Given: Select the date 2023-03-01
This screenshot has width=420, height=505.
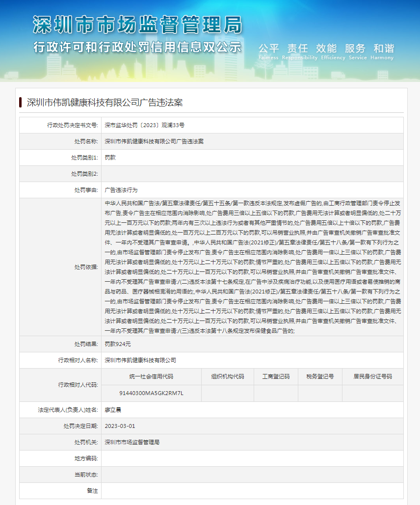Looking at the screenshot, I should click(x=120, y=426).
